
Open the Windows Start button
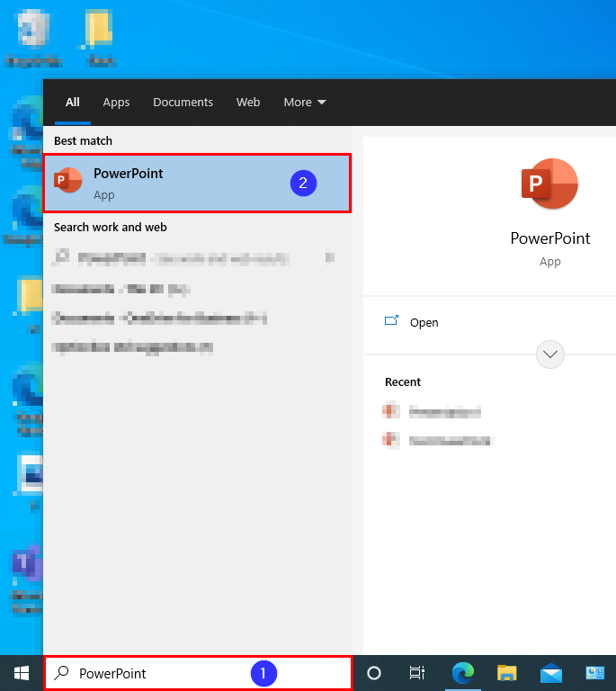22,673
